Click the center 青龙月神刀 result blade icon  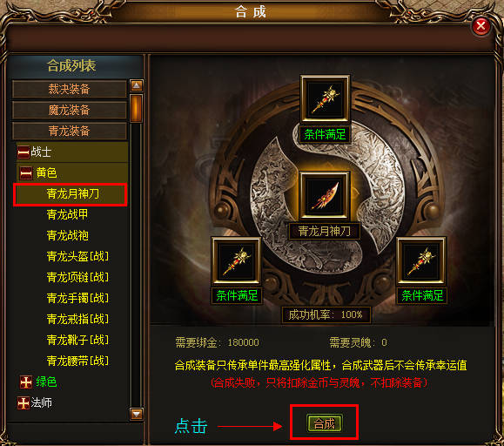(x=325, y=195)
